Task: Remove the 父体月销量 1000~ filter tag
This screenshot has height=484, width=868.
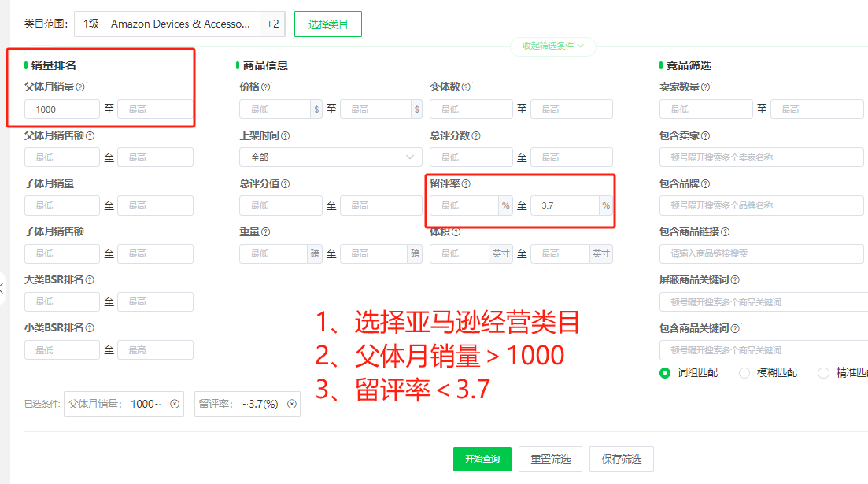Action: point(175,404)
